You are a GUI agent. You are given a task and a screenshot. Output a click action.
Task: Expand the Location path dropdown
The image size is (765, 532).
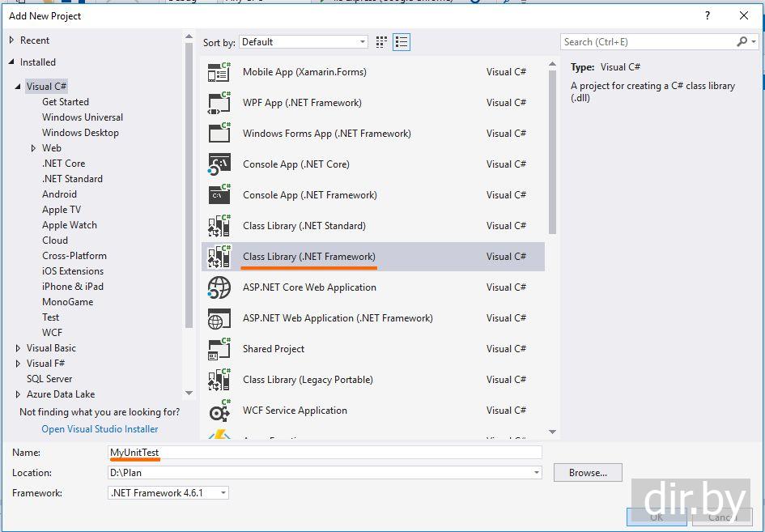pos(536,473)
